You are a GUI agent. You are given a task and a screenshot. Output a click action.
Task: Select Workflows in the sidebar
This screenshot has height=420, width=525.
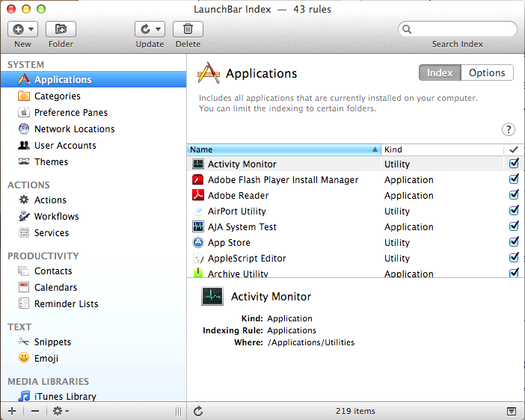click(93, 216)
